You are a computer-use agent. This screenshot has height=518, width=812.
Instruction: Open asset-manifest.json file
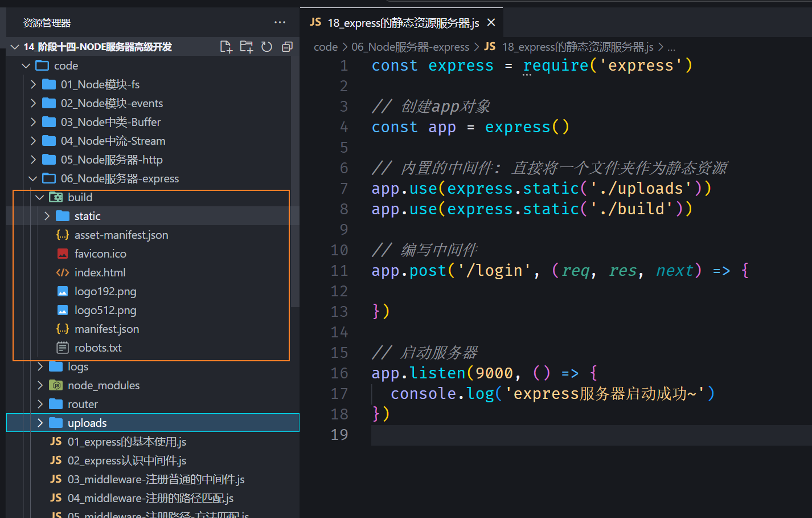(x=121, y=235)
